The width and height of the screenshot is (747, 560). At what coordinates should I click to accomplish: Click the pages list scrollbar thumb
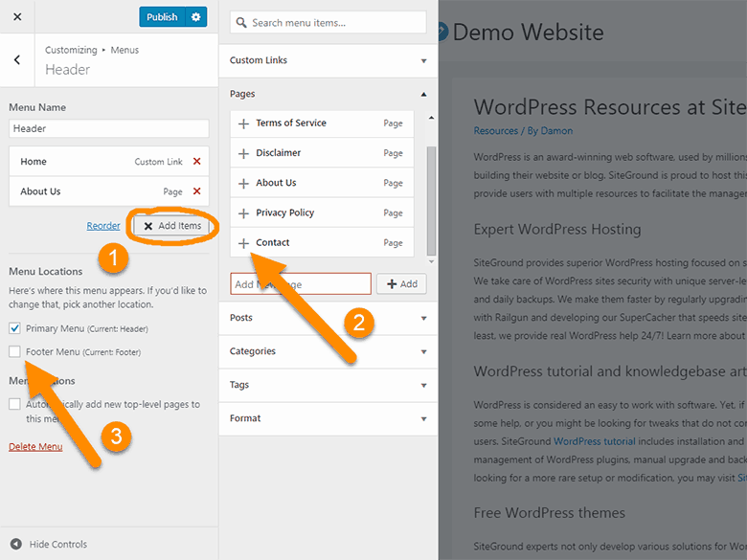pos(431,200)
